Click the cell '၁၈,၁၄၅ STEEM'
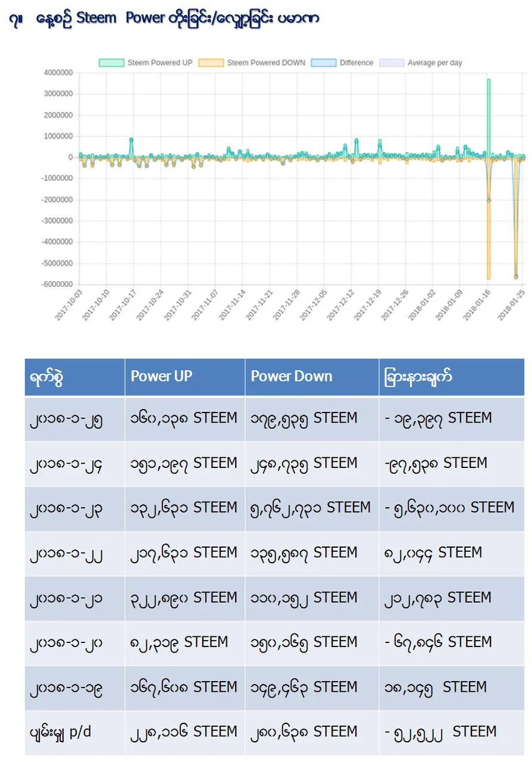532x762 pixels. point(452,688)
